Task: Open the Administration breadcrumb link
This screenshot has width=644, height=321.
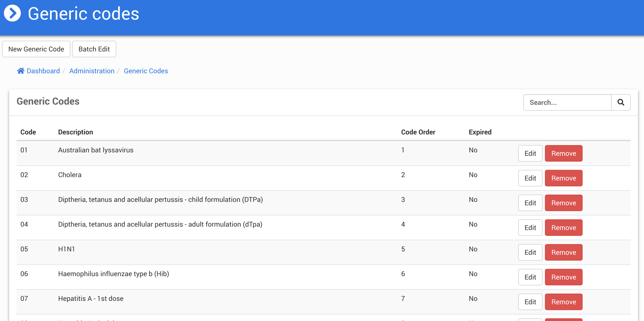Action: pos(92,71)
